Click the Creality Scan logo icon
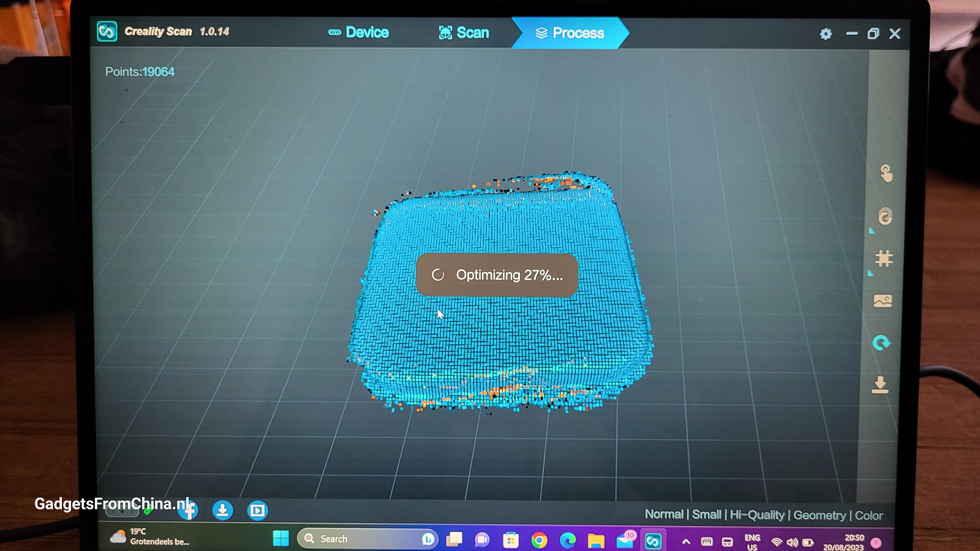The width and height of the screenshot is (980, 551). point(107,31)
